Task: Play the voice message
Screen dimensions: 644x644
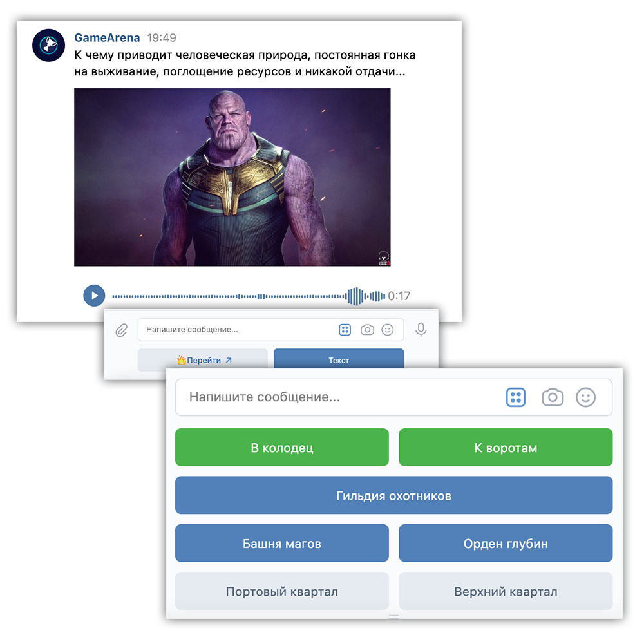Action: pos(94,296)
